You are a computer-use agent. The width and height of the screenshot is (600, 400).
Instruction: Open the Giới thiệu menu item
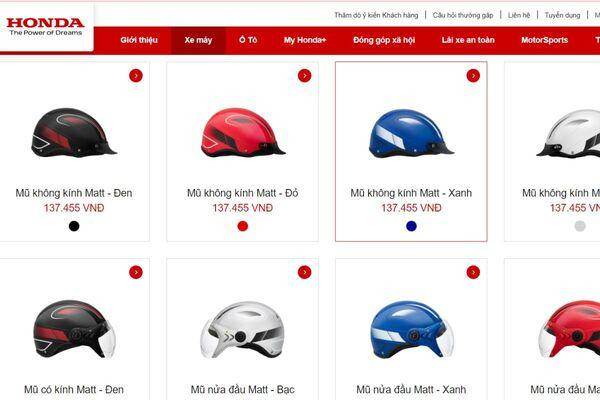click(x=139, y=40)
